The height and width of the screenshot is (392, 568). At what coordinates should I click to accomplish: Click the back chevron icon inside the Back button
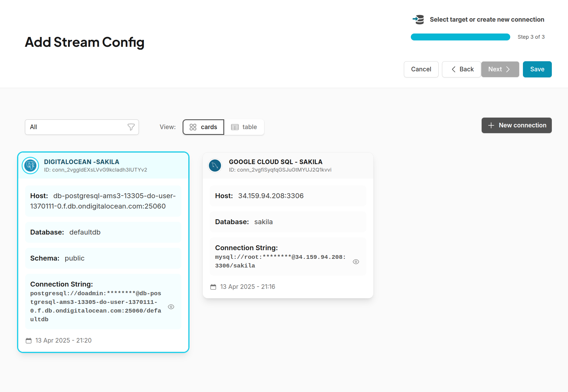(454, 69)
